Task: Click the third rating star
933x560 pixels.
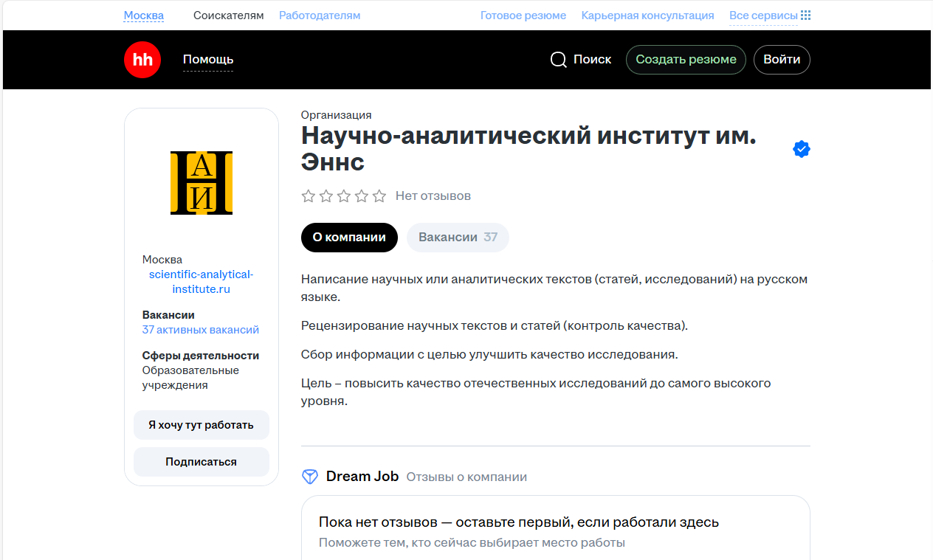Action: pos(344,196)
